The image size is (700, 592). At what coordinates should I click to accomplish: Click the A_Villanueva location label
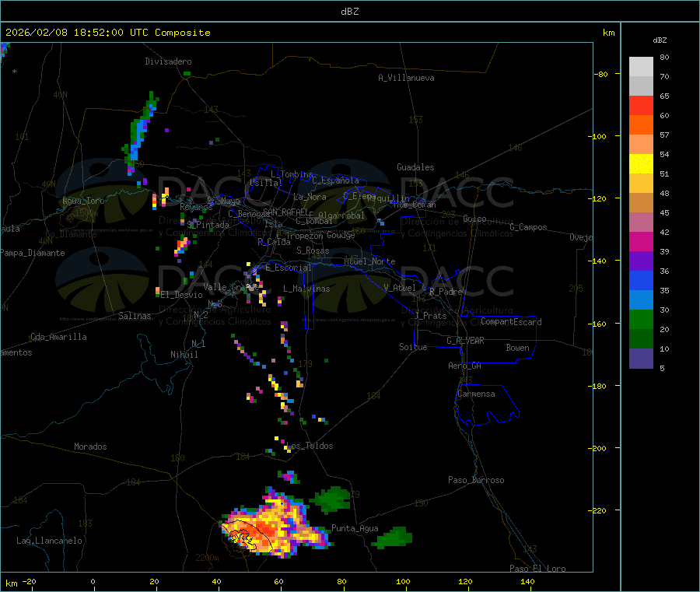pyautogui.click(x=406, y=78)
